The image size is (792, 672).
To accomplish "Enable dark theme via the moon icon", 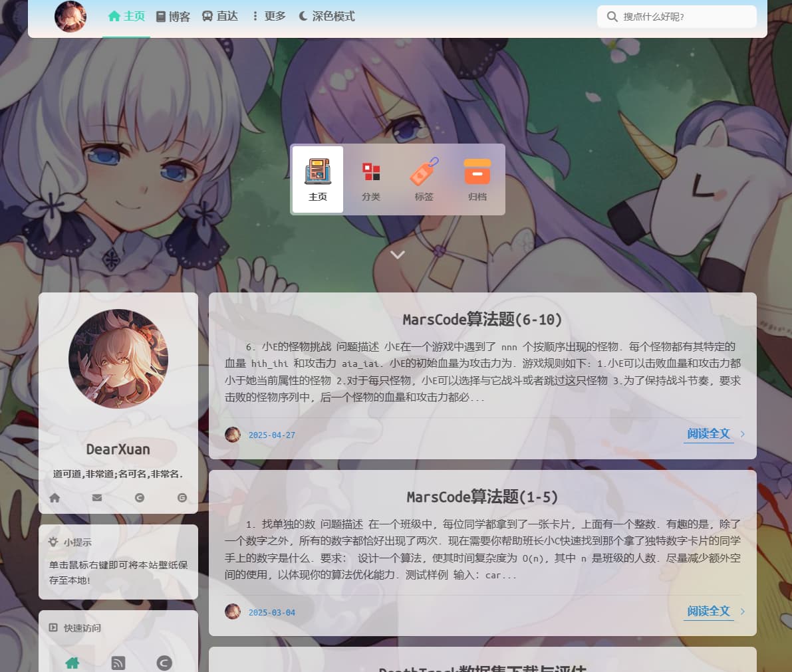I will 303,16.
